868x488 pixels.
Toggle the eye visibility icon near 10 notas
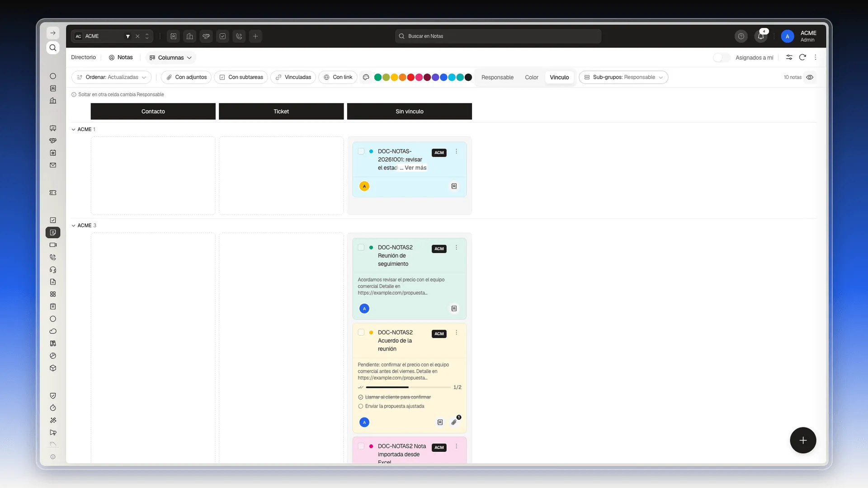click(810, 77)
